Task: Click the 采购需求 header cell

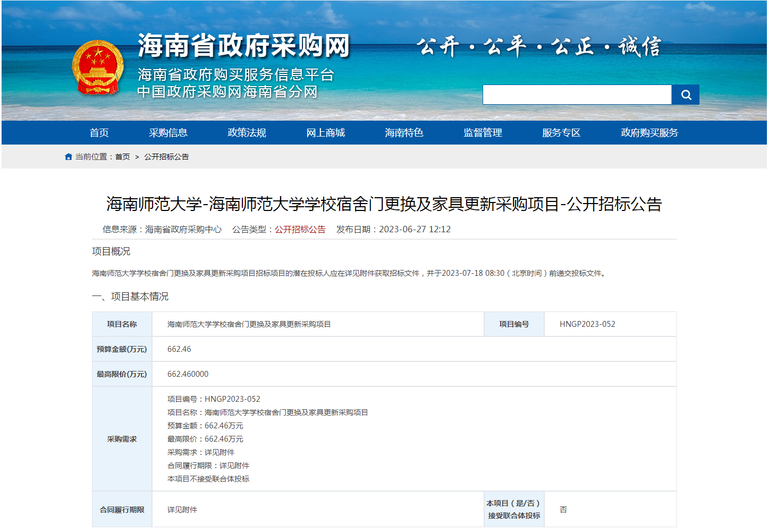Action: (122, 439)
